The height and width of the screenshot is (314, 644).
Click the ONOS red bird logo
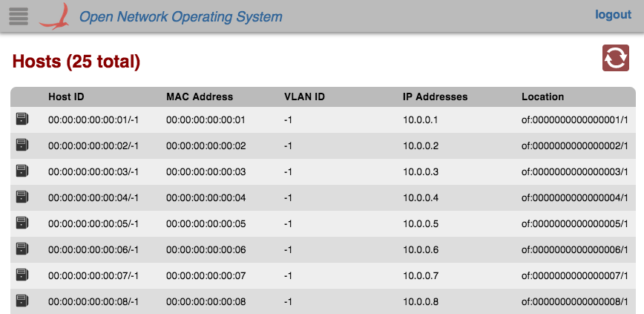54,16
